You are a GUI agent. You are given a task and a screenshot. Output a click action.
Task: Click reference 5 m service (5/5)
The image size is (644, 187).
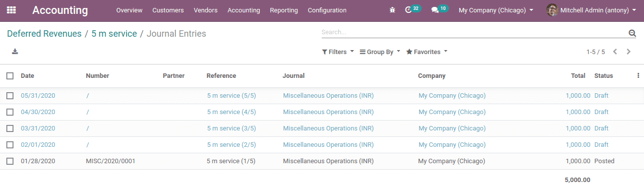click(231, 96)
